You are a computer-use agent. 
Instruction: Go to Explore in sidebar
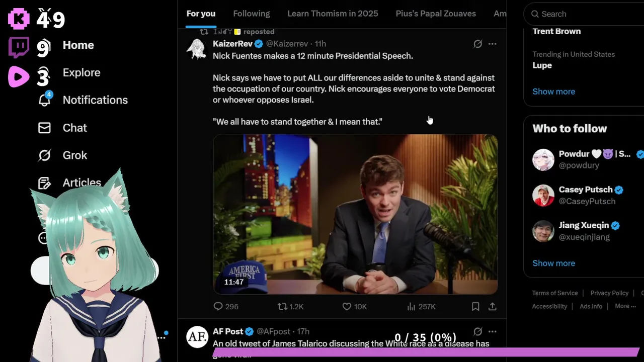pos(82,72)
